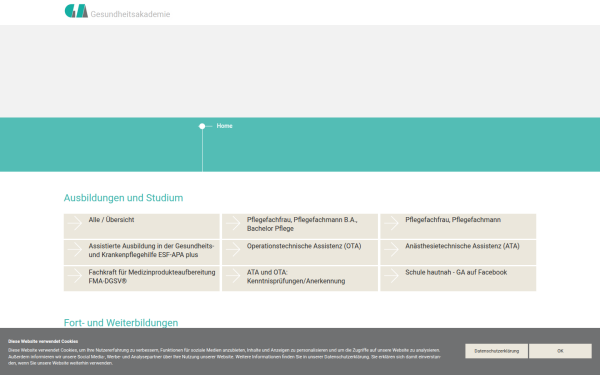Select the Home breadcrumb item
Image resolution: width=600 pixels, height=375 pixels.
224,126
